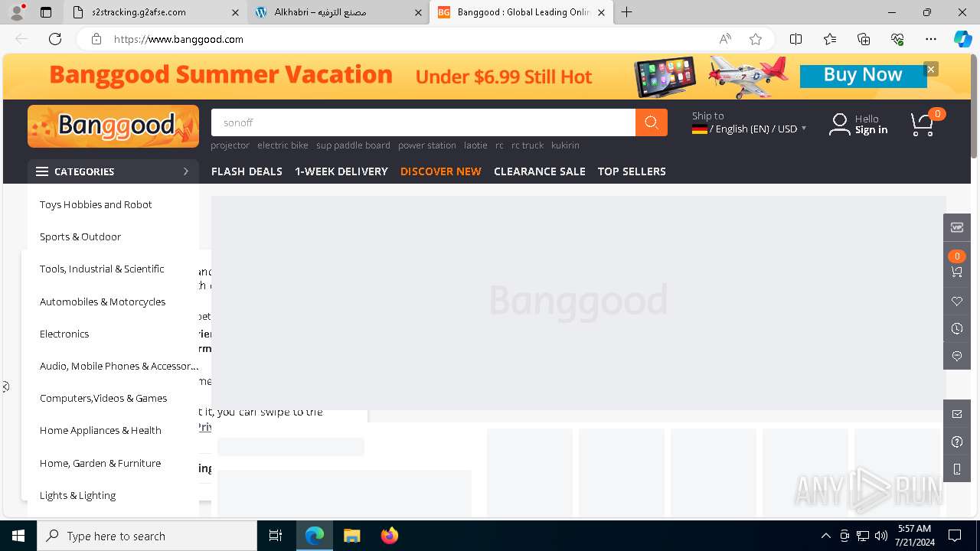
Task: Open DISCOVER NEW menu item
Action: point(441,171)
